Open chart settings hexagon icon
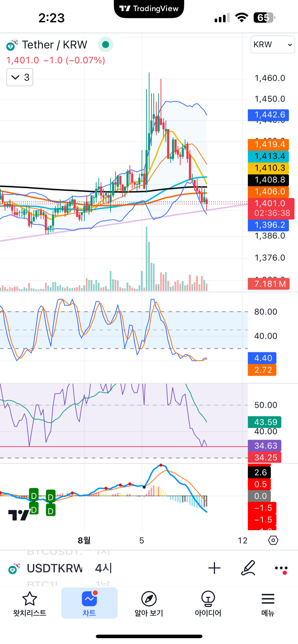 coord(273,540)
